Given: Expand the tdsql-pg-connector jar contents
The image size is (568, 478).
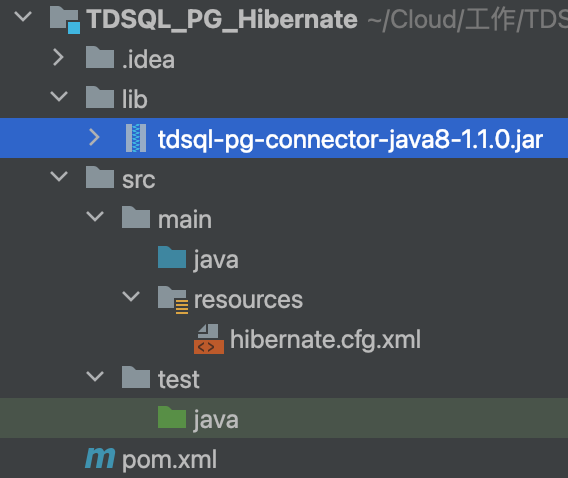Looking at the screenshot, I should (95, 138).
